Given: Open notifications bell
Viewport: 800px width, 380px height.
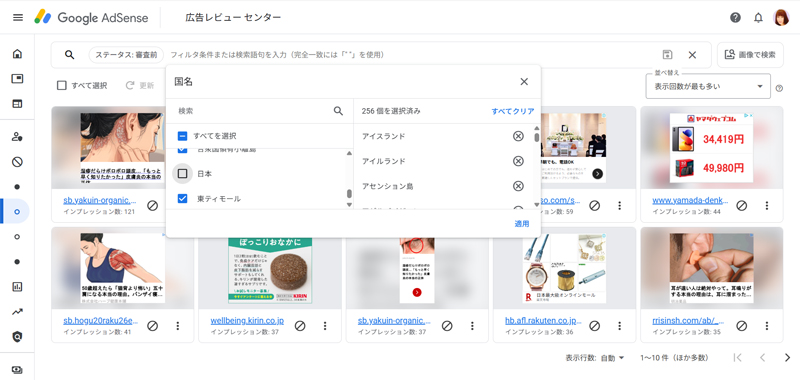Looking at the screenshot, I should (x=758, y=17).
